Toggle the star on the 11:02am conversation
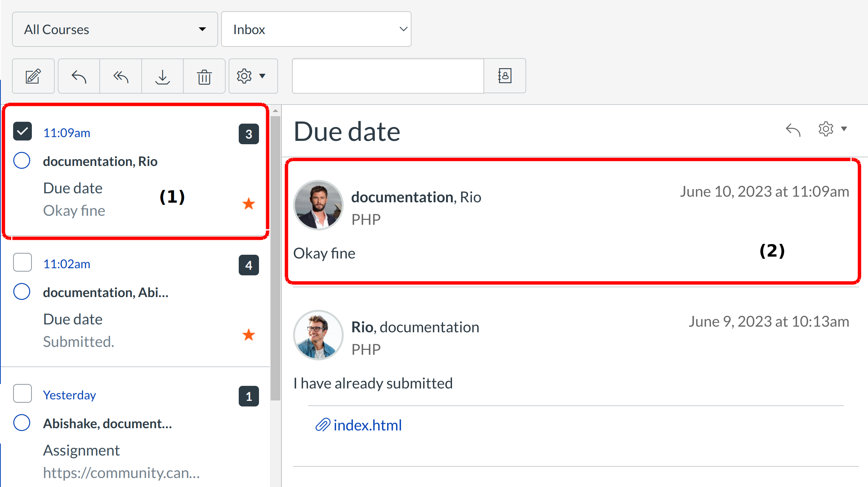 (248, 335)
